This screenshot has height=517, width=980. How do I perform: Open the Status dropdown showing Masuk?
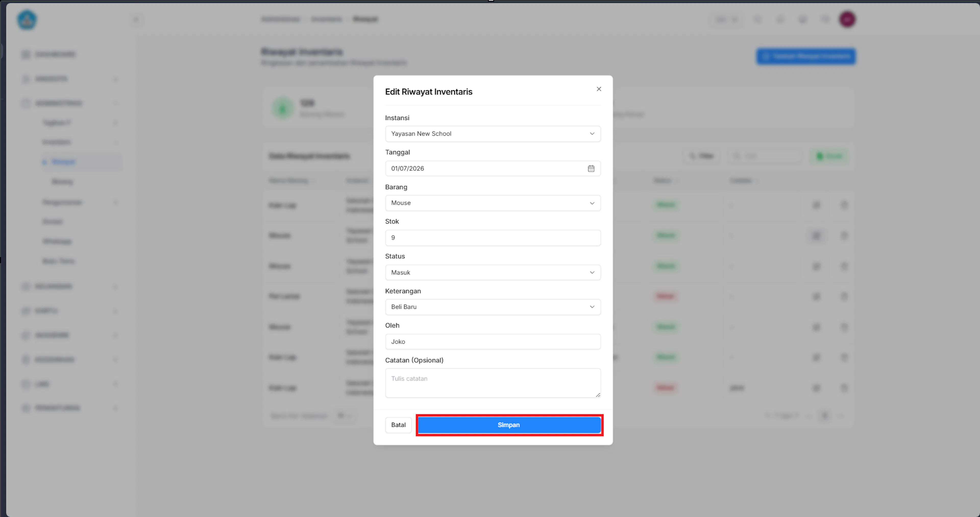click(493, 273)
